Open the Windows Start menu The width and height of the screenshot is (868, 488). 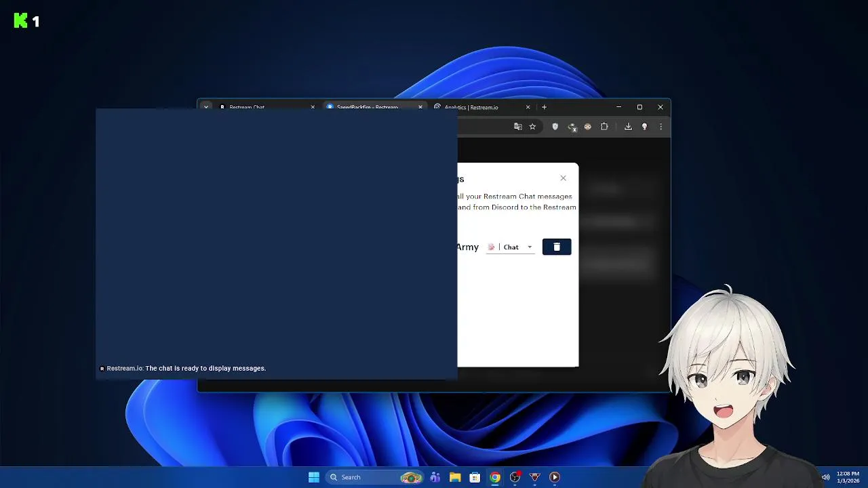pos(314,477)
